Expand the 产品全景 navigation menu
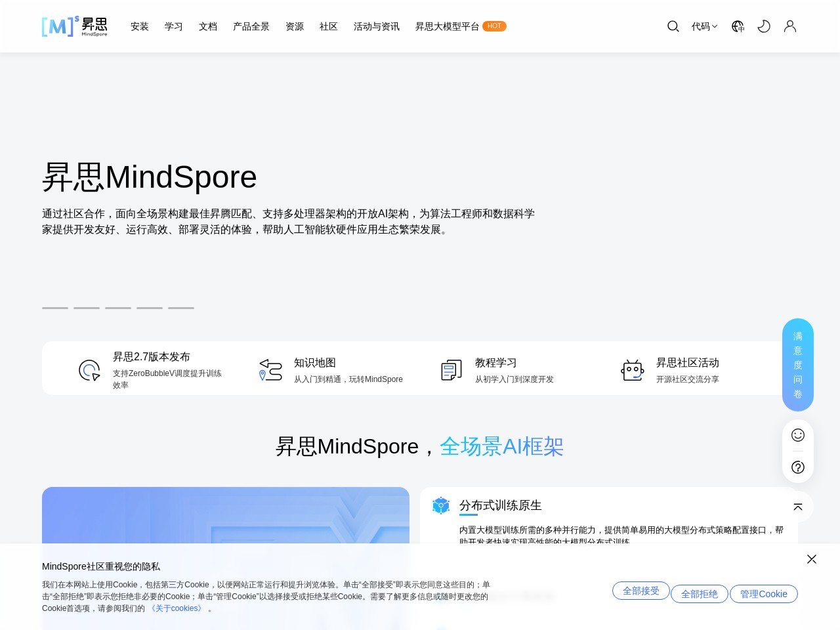840x630 pixels. 251,26
